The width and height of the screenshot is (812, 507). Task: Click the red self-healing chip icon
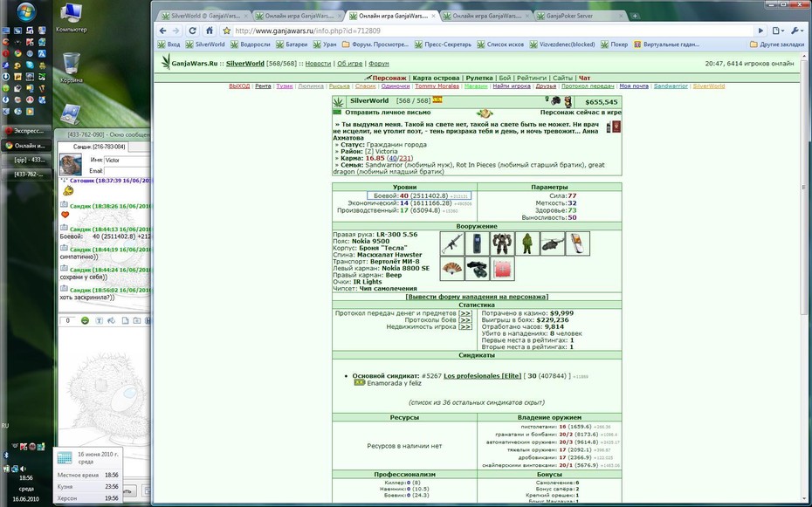(x=502, y=269)
